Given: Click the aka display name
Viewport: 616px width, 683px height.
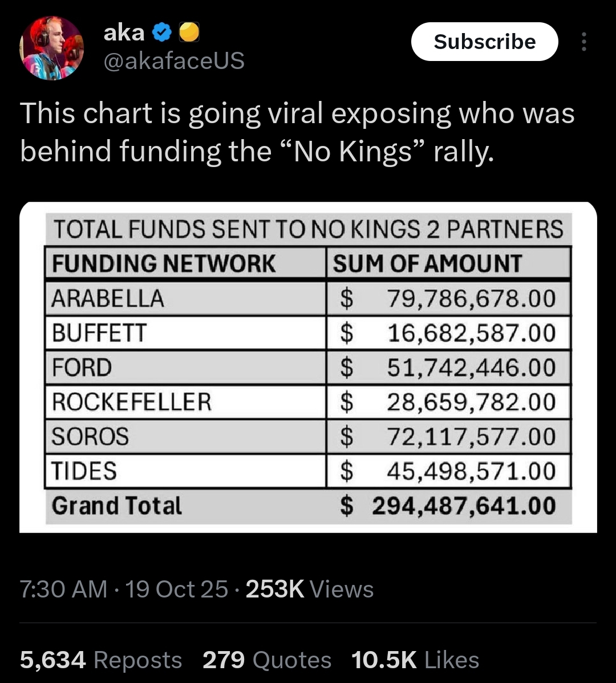Looking at the screenshot, I should point(124,32).
